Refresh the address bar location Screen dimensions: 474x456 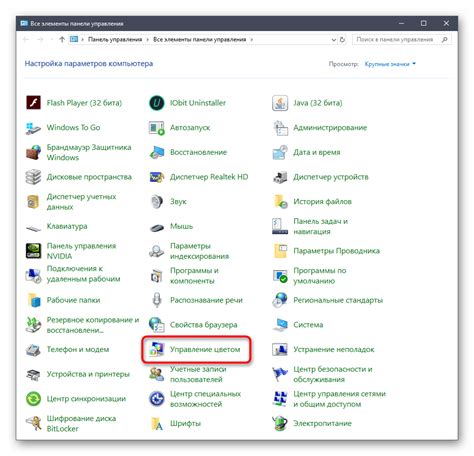point(342,40)
